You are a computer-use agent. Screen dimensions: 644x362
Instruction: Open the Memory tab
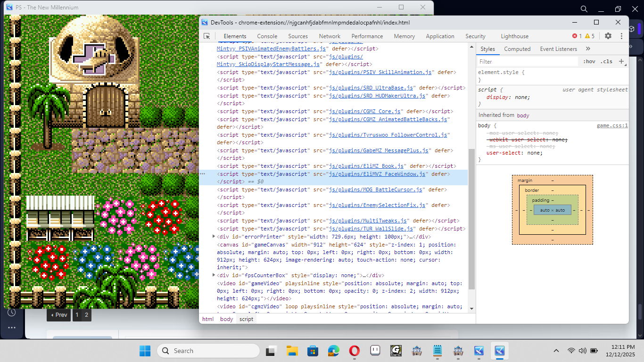[x=405, y=36]
